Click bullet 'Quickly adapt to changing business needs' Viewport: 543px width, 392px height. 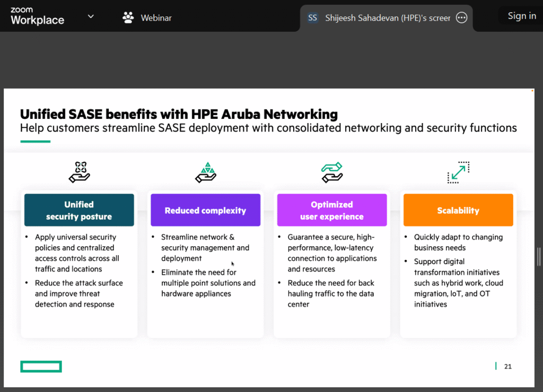pyautogui.click(x=458, y=242)
